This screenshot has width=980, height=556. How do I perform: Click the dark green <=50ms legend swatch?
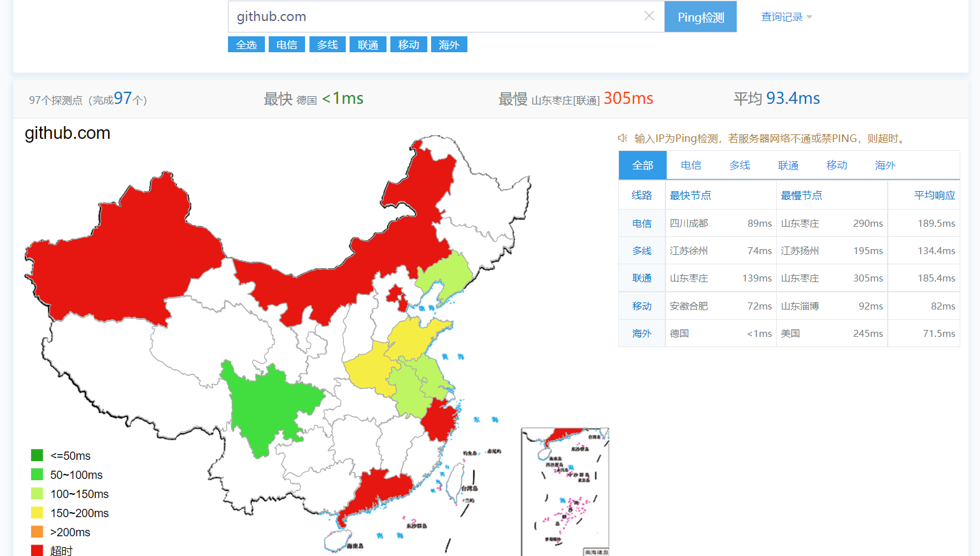coord(37,455)
